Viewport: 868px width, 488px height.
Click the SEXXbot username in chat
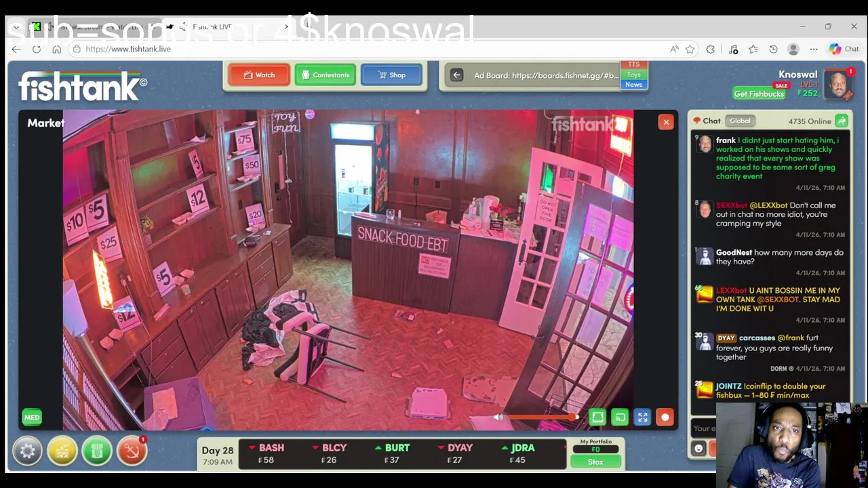(x=731, y=205)
